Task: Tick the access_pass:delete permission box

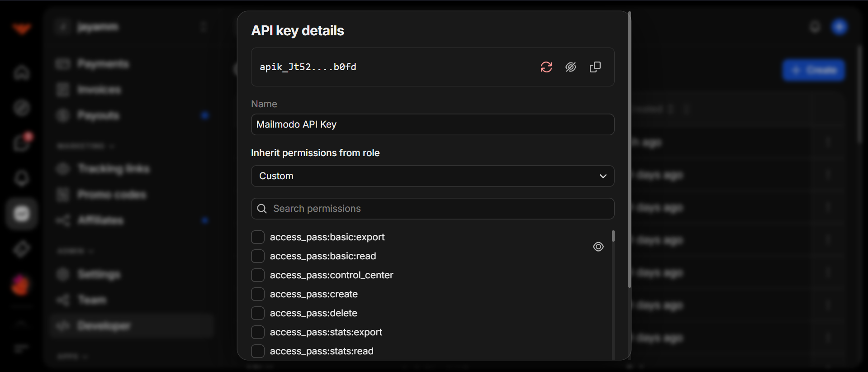Action: (258, 313)
